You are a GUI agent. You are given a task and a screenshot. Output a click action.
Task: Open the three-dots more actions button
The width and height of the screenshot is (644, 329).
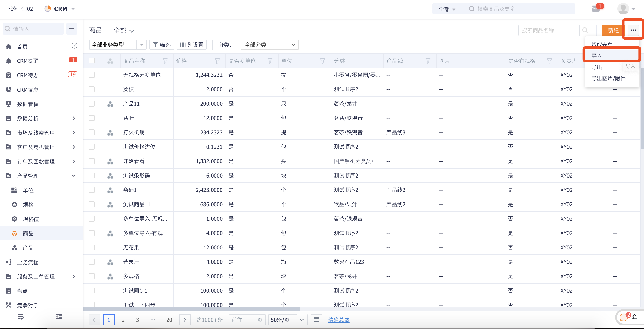pos(633,30)
